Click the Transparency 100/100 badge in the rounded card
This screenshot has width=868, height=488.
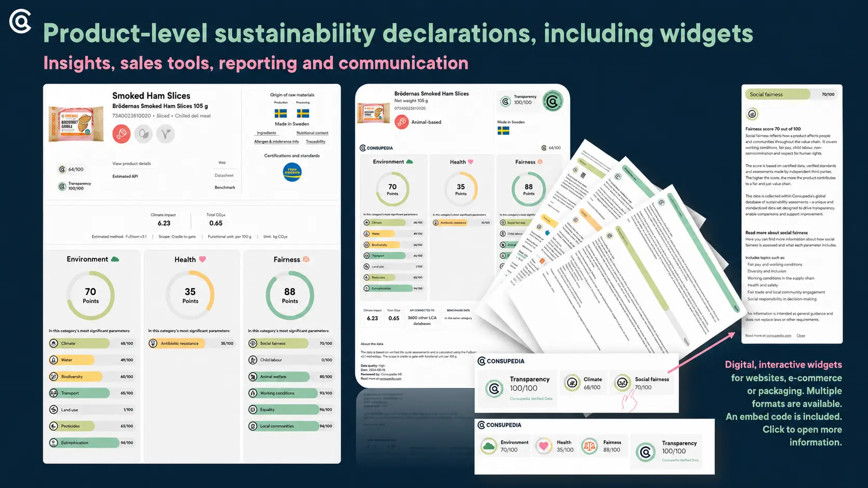click(x=519, y=100)
